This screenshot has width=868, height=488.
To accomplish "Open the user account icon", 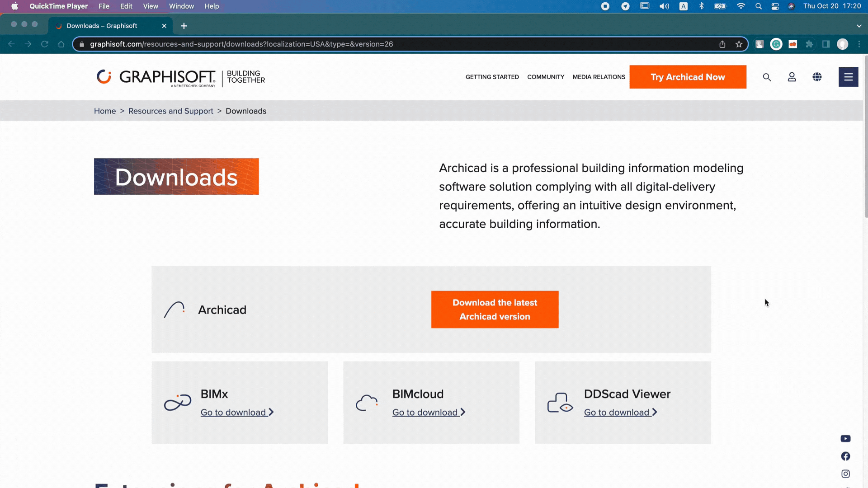I will [792, 77].
